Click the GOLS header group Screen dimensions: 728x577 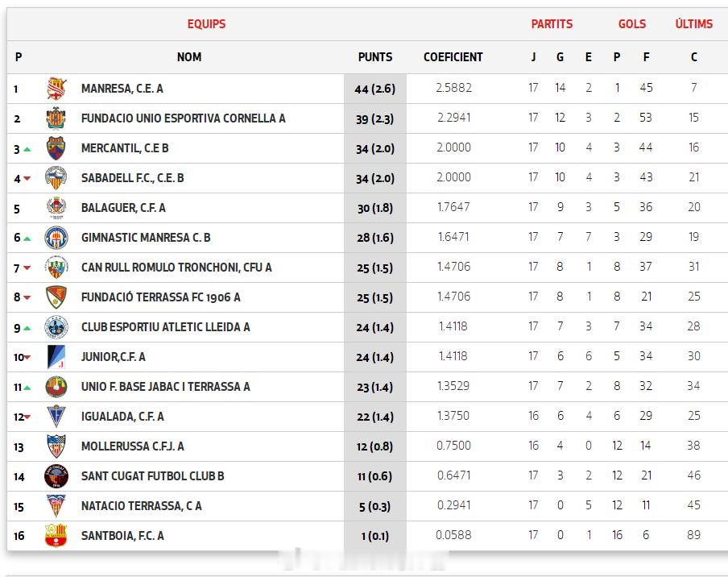point(632,24)
